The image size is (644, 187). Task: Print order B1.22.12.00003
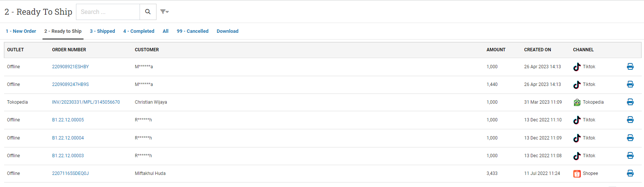[630, 156]
